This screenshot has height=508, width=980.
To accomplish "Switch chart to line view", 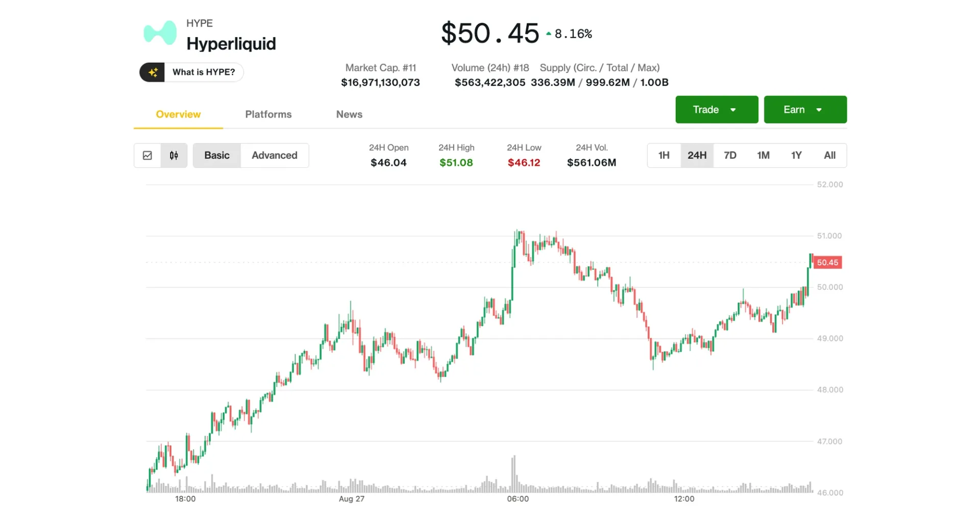I will pos(148,155).
